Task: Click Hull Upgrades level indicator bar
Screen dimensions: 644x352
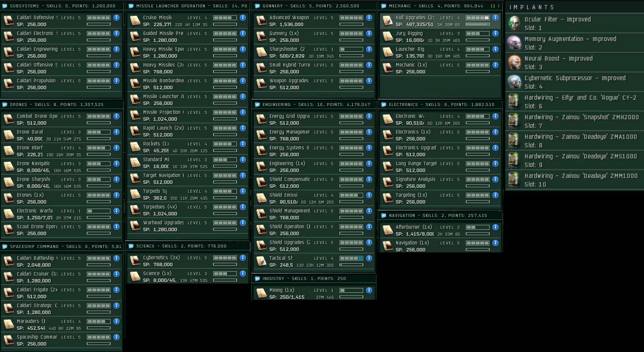Action: pyautogui.click(x=478, y=18)
